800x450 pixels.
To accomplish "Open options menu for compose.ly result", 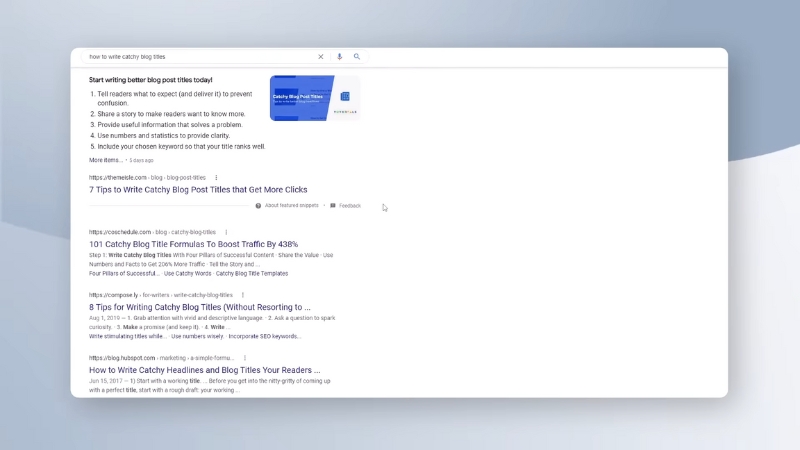I will point(243,295).
